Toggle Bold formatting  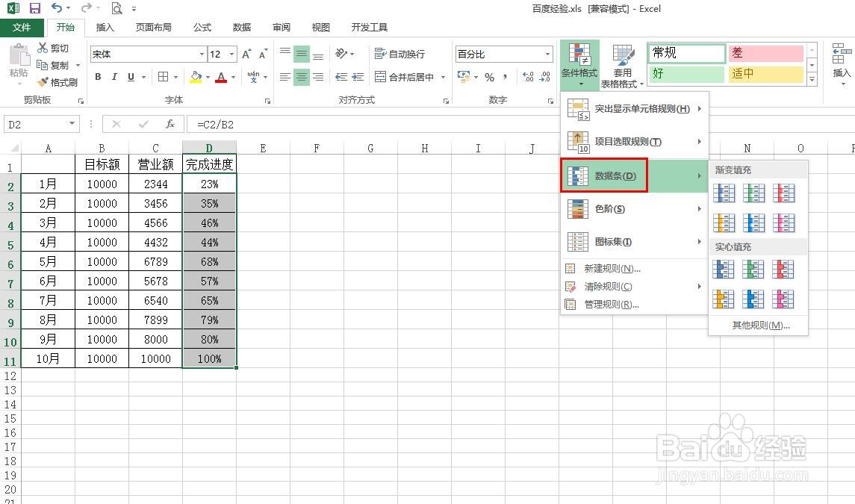click(x=98, y=77)
